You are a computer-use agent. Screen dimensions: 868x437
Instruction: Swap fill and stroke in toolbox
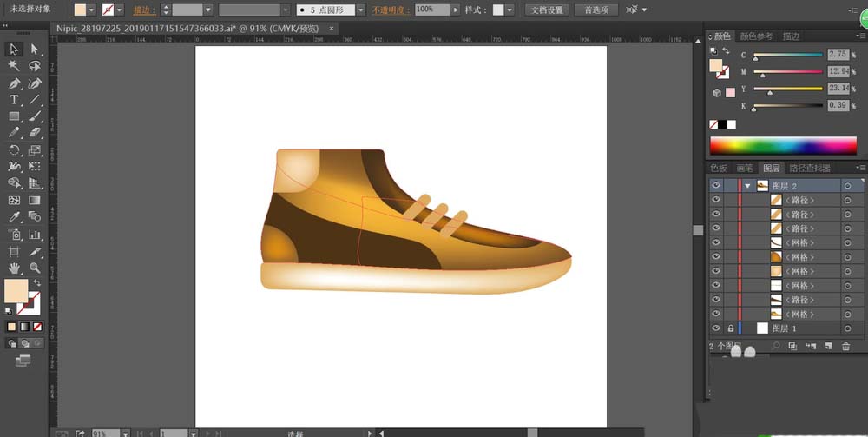tap(36, 283)
